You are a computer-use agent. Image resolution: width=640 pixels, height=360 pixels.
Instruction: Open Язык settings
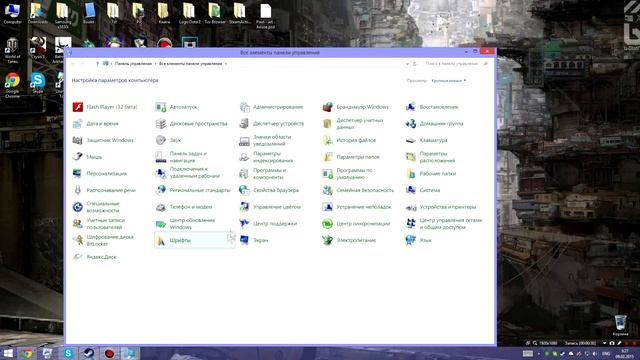(x=419, y=241)
